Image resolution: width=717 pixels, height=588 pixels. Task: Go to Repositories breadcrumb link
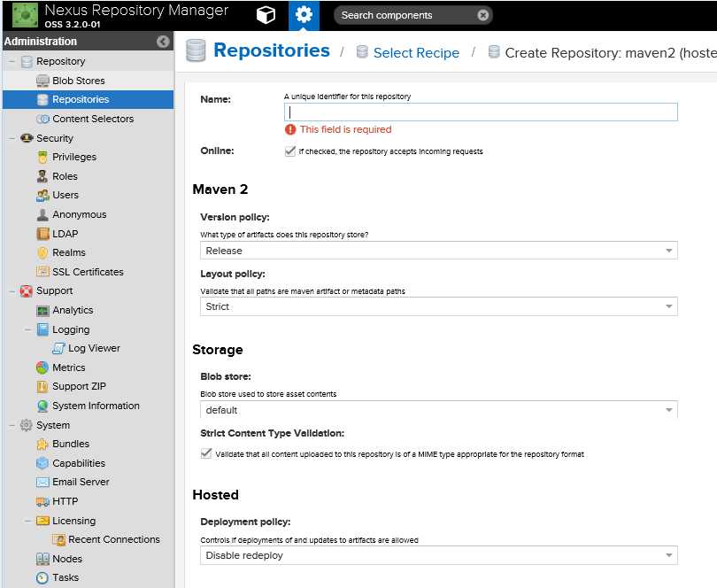click(271, 50)
